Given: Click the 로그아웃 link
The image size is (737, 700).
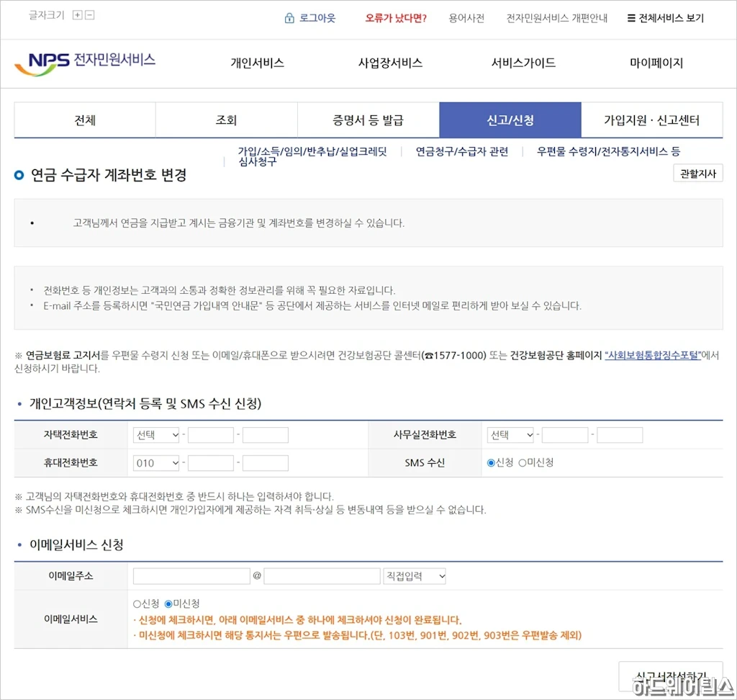Looking at the screenshot, I should (x=317, y=18).
